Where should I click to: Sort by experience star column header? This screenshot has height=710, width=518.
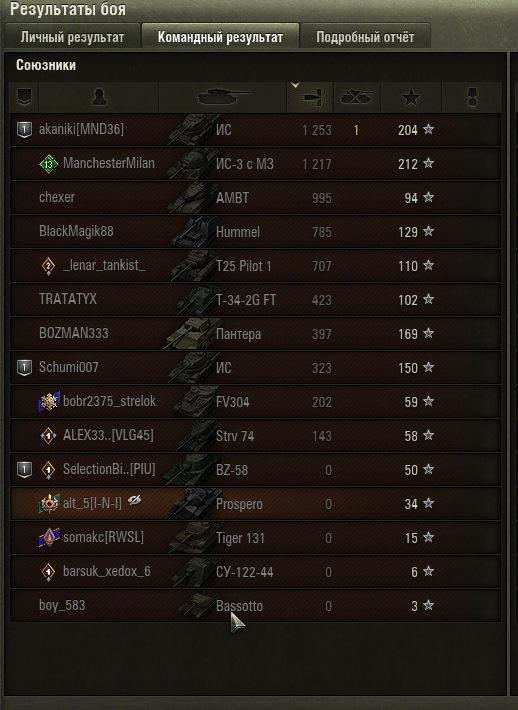[x=411, y=97]
